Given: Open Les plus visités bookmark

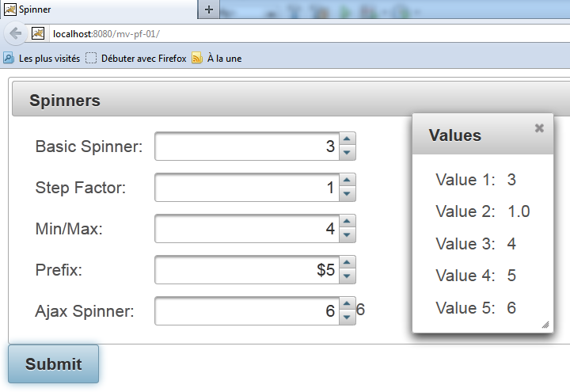Looking at the screenshot, I should click(42, 58).
